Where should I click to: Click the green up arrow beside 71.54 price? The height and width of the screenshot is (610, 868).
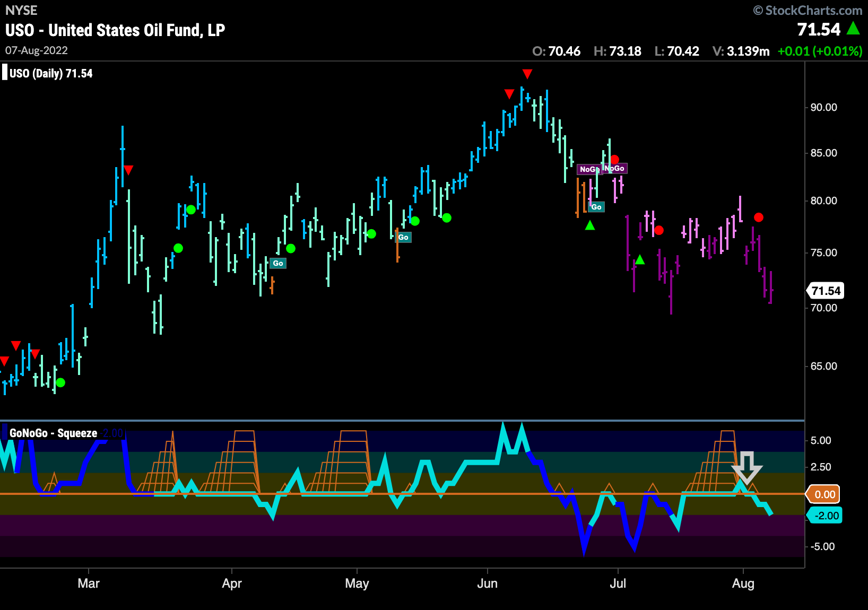click(853, 28)
